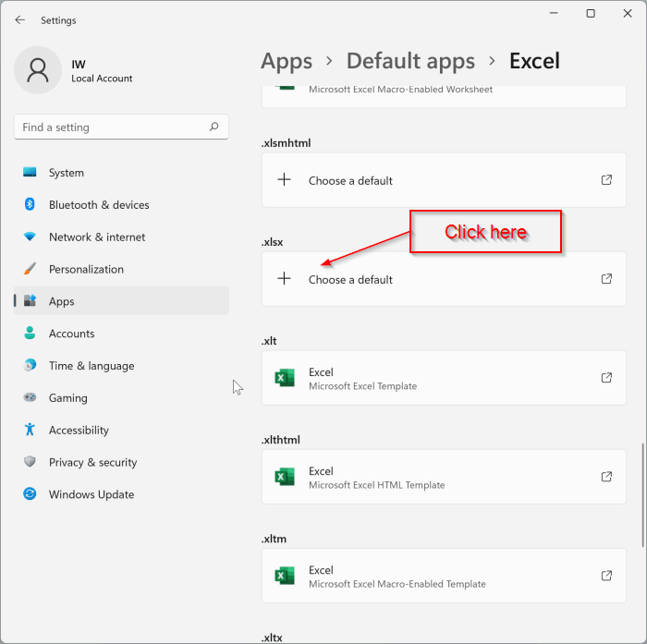Click the Gaming controller icon
Screen dimensions: 647x644
30,397
